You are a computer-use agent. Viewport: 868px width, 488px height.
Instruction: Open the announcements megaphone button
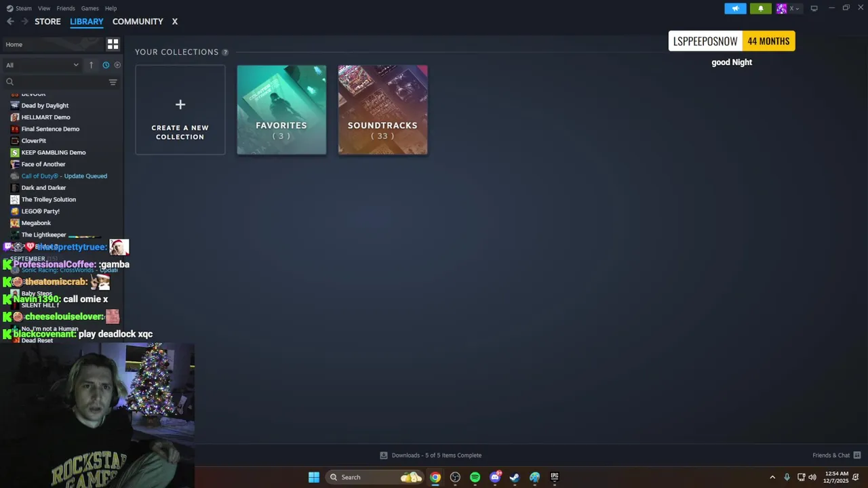735,8
